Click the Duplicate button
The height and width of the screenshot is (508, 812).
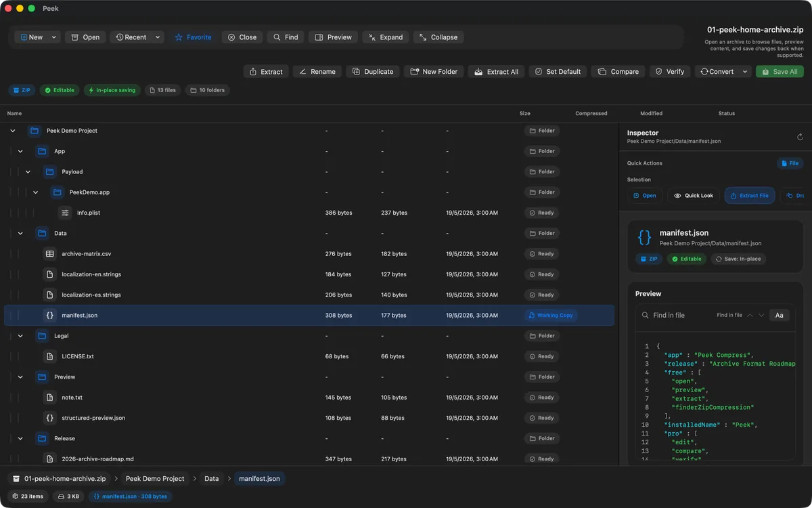point(373,71)
